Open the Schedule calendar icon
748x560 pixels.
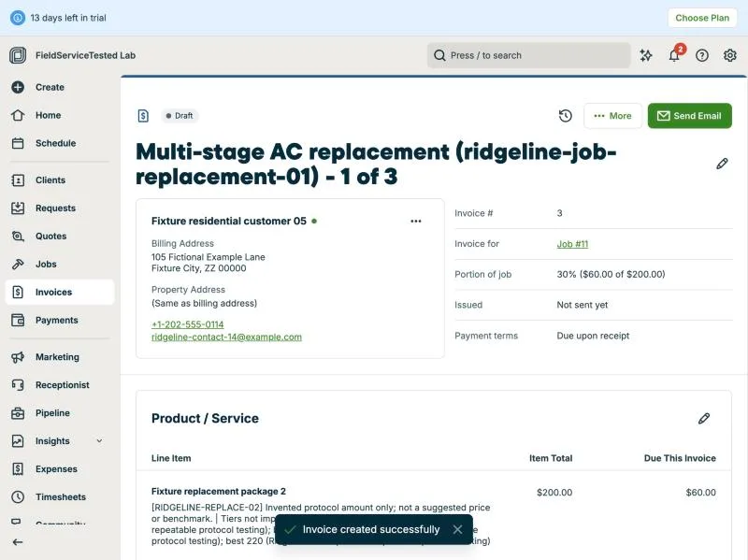[18, 143]
